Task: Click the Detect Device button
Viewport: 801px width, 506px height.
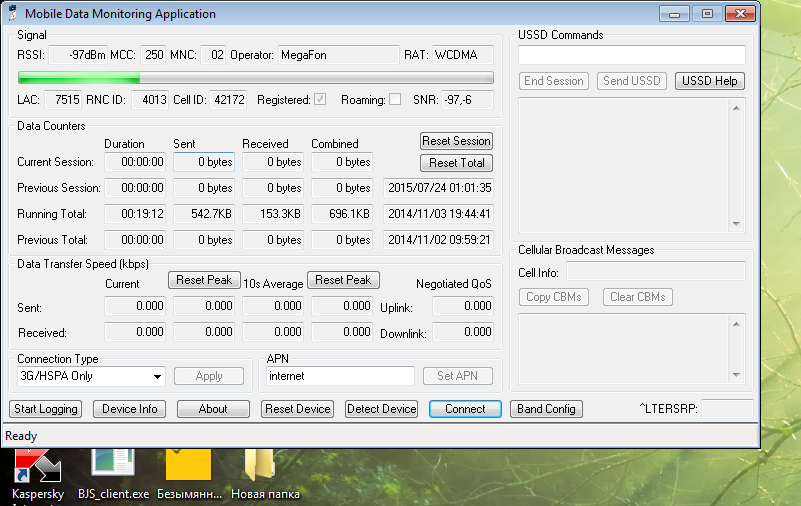Action: (x=381, y=409)
